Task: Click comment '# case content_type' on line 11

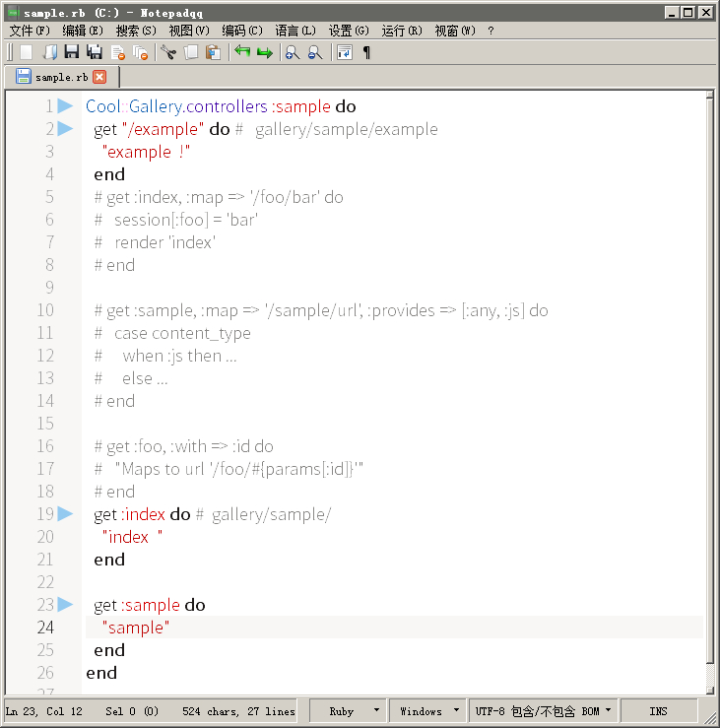Action: [x=172, y=333]
